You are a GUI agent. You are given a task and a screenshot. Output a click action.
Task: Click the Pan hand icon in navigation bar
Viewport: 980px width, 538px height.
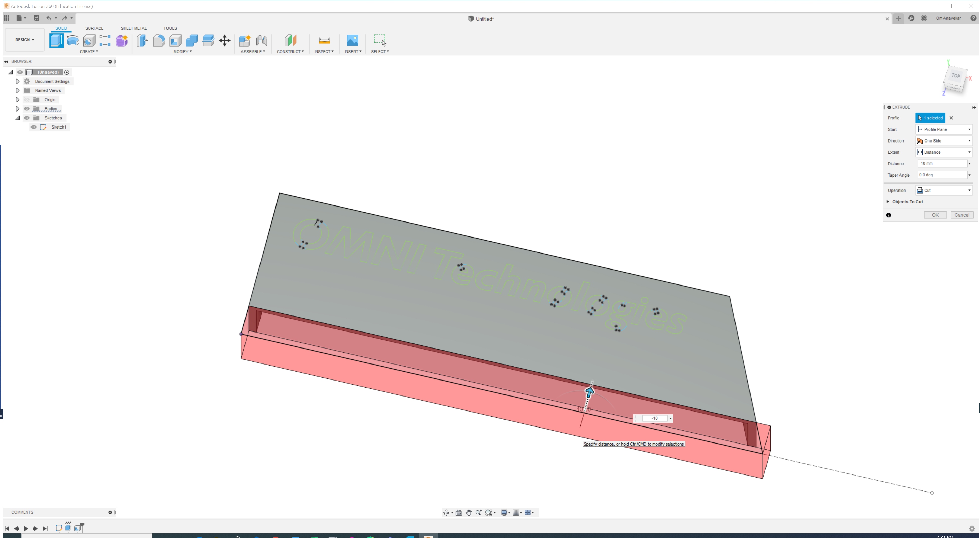(x=469, y=513)
